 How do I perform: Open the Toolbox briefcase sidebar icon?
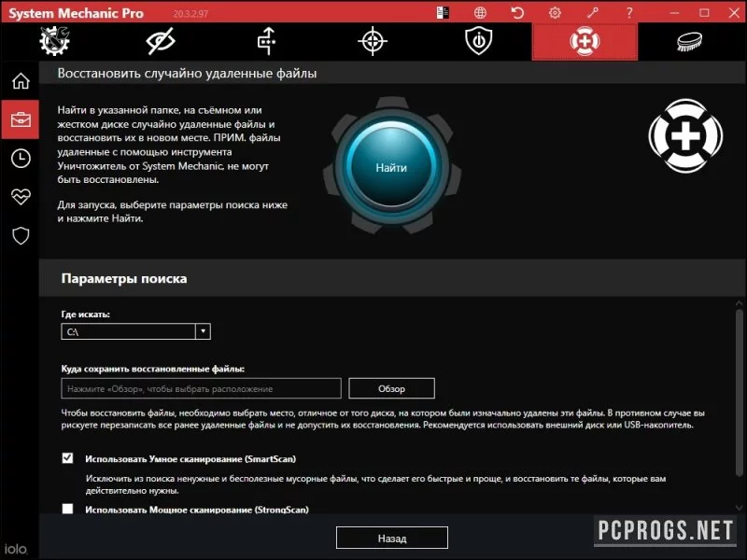pyautogui.click(x=21, y=119)
